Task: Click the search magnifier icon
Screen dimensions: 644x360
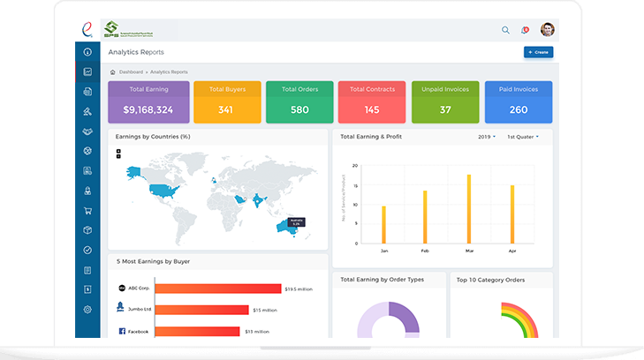Action: (505, 29)
